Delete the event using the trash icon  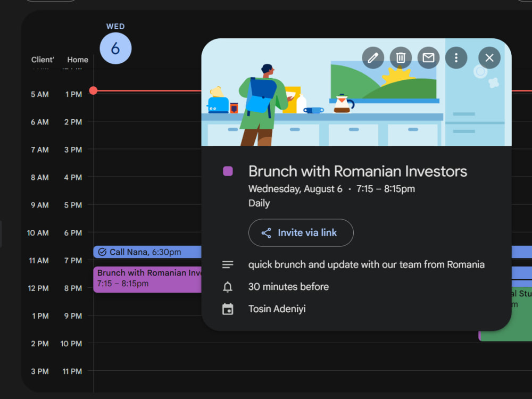pyautogui.click(x=401, y=57)
